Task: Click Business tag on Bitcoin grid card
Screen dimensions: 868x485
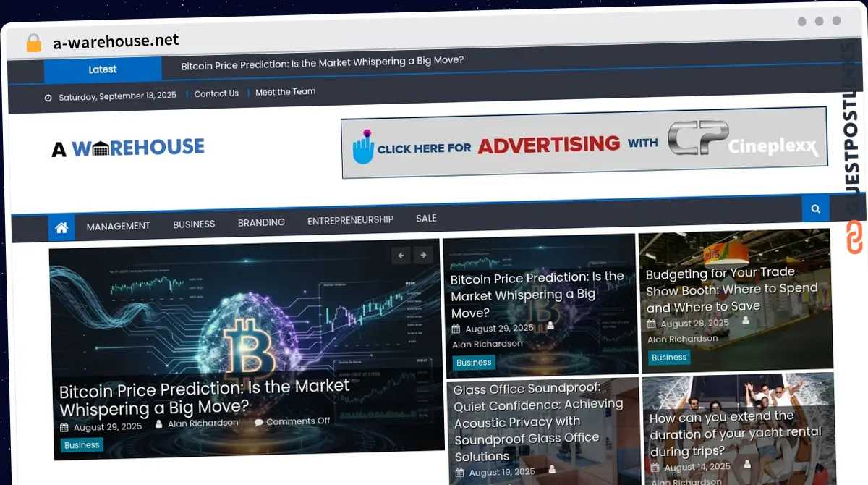Action: coord(474,363)
